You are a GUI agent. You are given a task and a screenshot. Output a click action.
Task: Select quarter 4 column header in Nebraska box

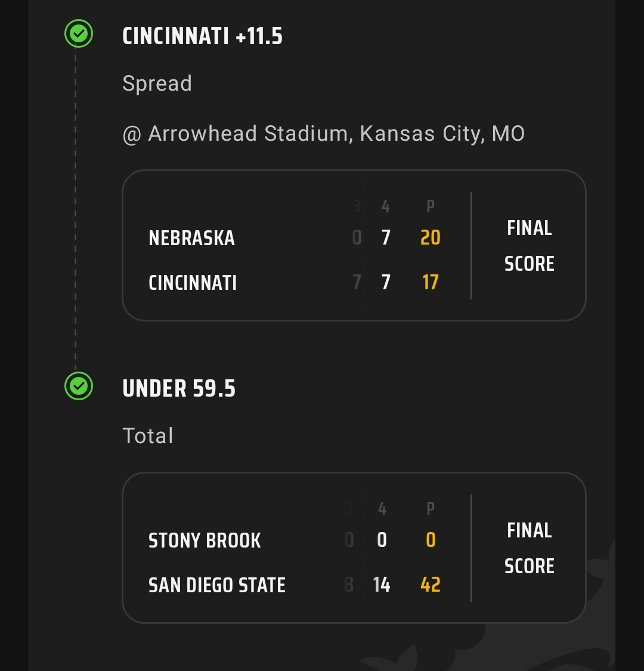[x=386, y=206]
